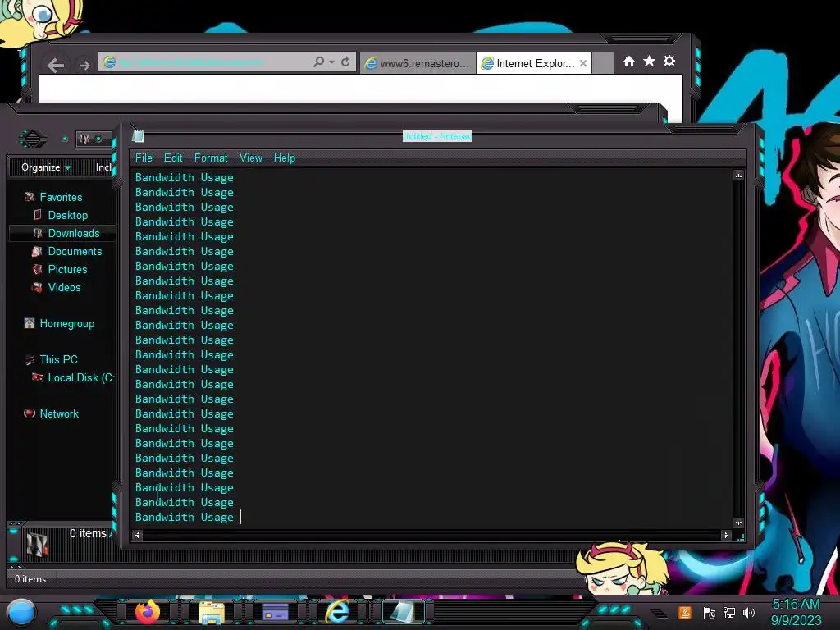Open the network tray icon
The height and width of the screenshot is (630, 840).
[x=729, y=613]
